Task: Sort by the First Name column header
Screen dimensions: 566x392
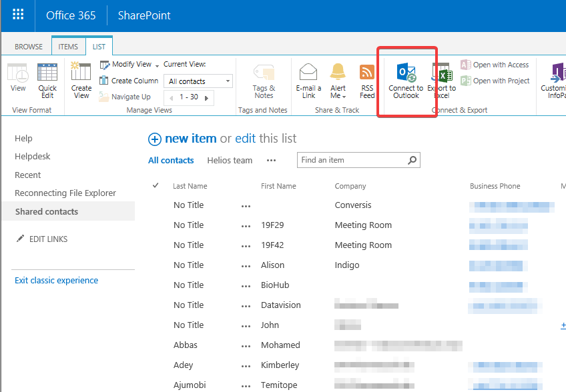Action: pyautogui.click(x=278, y=186)
